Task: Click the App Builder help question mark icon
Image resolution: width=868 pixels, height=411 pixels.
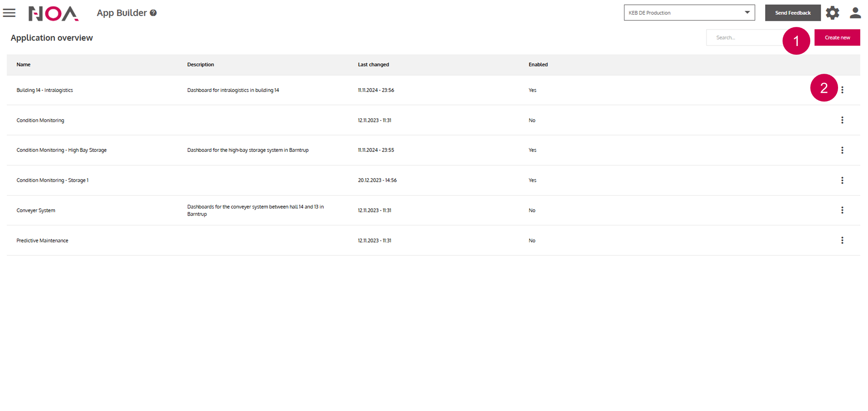Action: point(153,13)
